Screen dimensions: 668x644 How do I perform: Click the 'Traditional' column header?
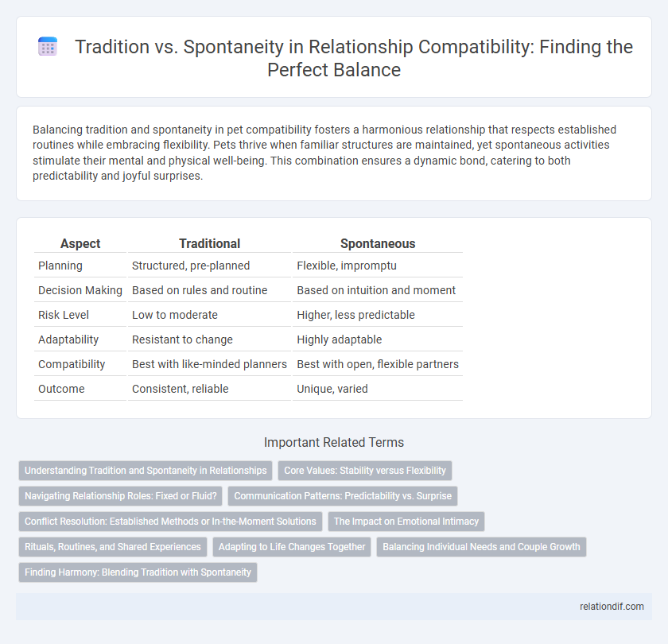coord(209,244)
